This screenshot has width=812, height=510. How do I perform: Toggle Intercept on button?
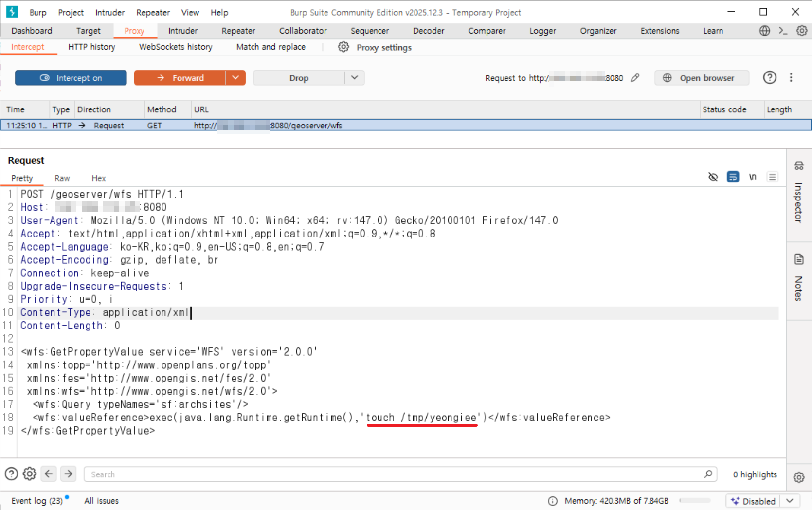coord(71,78)
